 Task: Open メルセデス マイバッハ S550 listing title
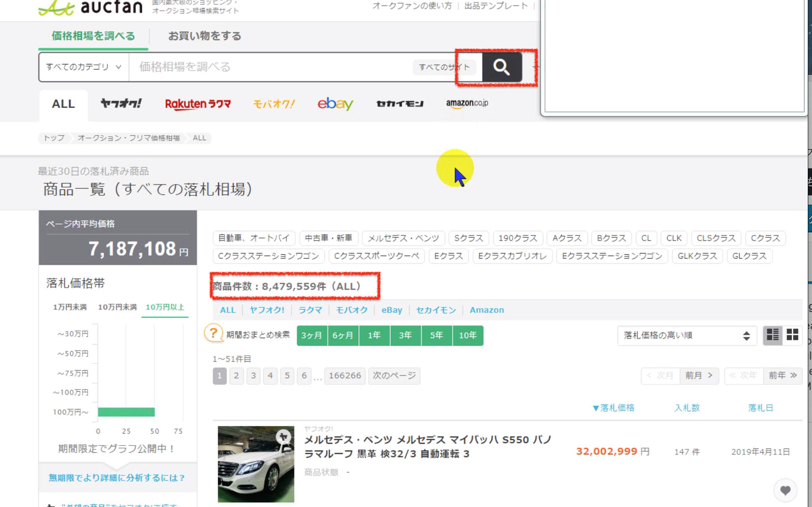point(428,447)
